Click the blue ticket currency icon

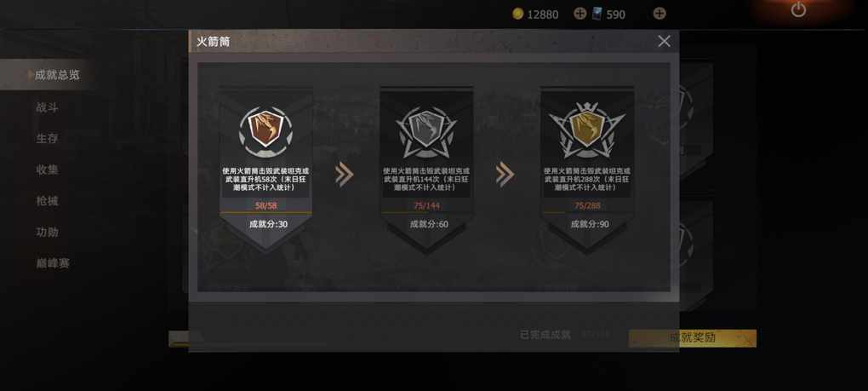pyautogui.click(x=597, y=14)
